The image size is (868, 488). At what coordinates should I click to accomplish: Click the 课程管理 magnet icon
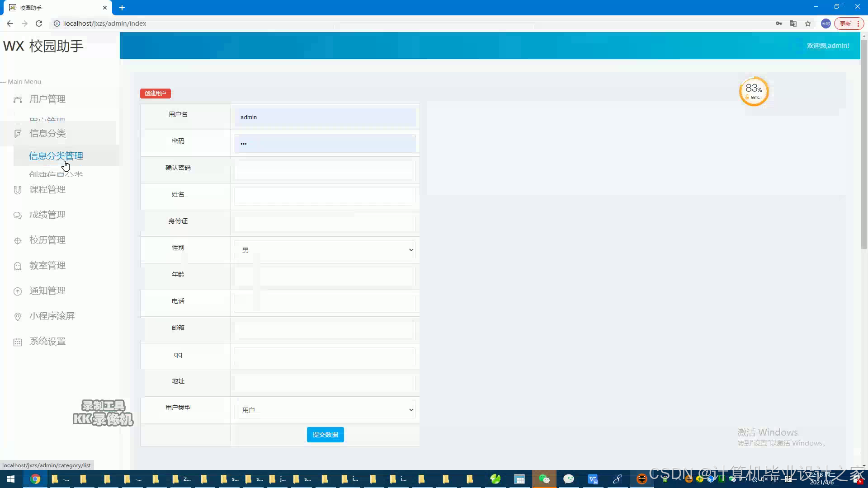click(18, 190)
